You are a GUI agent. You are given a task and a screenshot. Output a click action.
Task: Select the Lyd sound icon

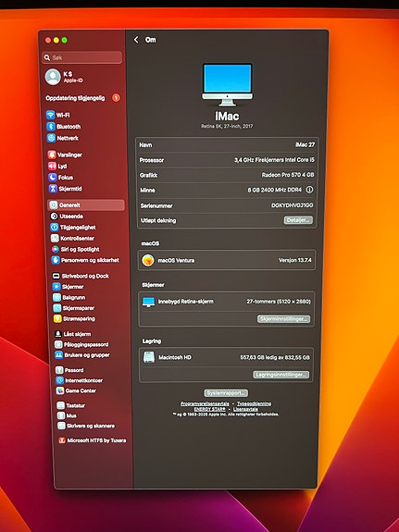click(52, 167)
